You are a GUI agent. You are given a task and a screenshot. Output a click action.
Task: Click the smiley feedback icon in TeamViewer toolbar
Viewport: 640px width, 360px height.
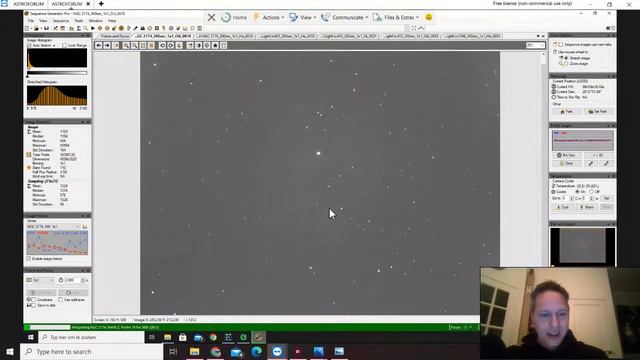click(x=429, y=18)
